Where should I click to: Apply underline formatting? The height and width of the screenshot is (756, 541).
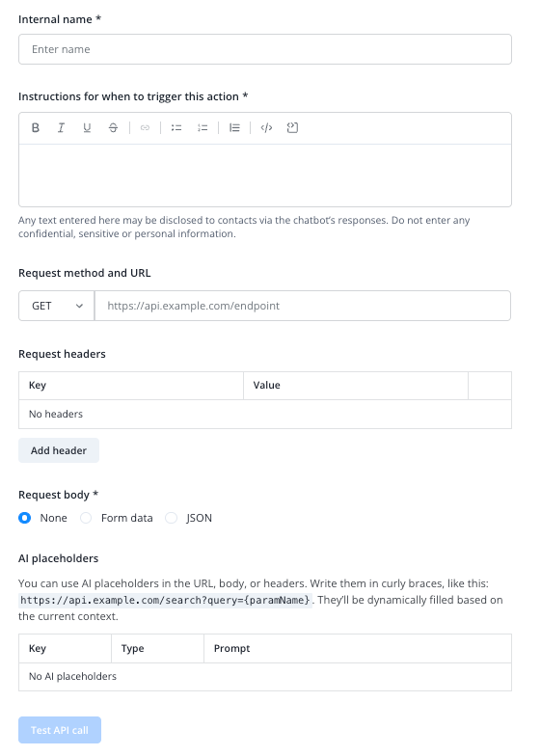[x=87, y=127]
